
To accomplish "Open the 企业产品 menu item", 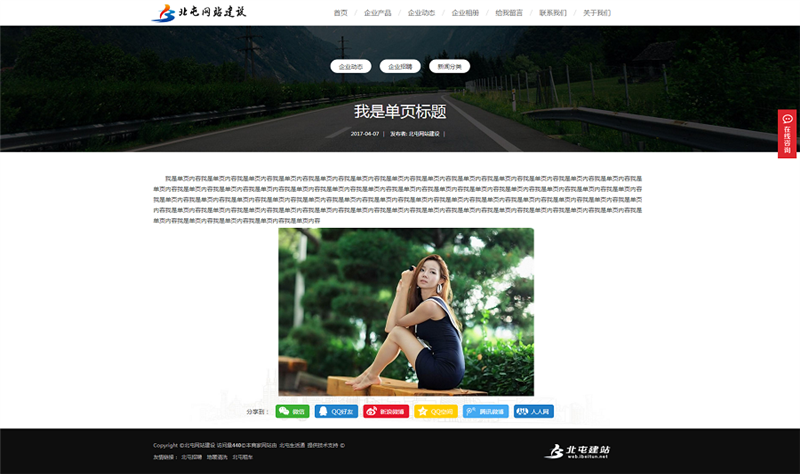I will [377, 13].
